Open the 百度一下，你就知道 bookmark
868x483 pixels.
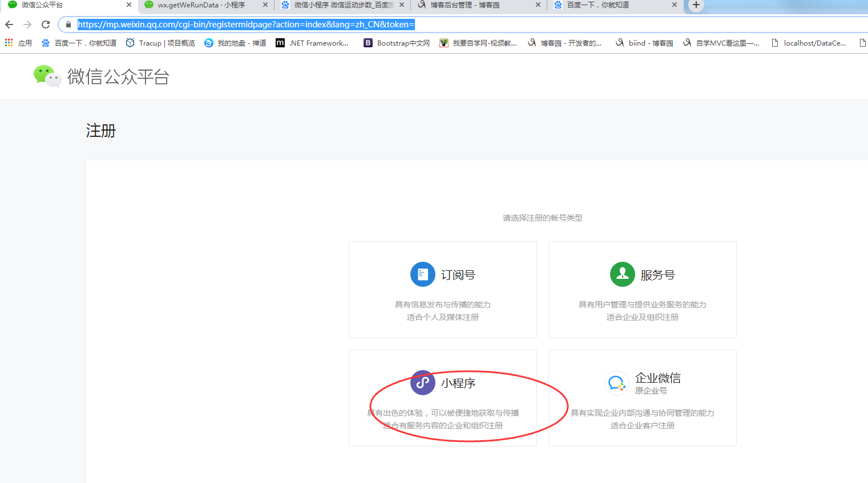pyautogui.click(x=79, y=43)
